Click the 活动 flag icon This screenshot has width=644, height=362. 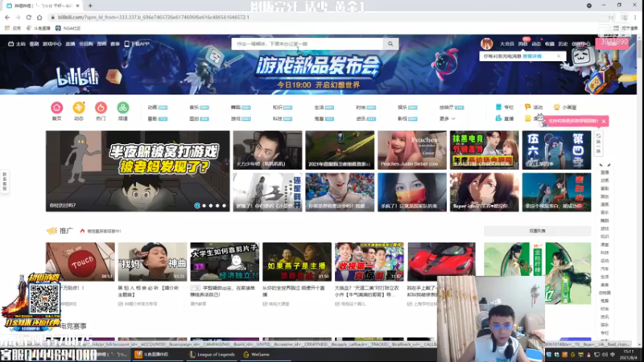coord(527,107)
